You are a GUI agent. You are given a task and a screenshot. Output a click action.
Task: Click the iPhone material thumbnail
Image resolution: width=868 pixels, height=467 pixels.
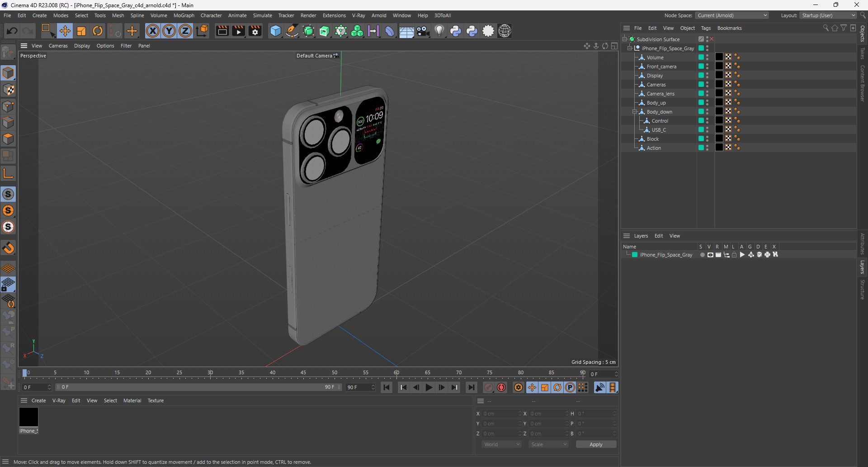(x=28, y=417)
